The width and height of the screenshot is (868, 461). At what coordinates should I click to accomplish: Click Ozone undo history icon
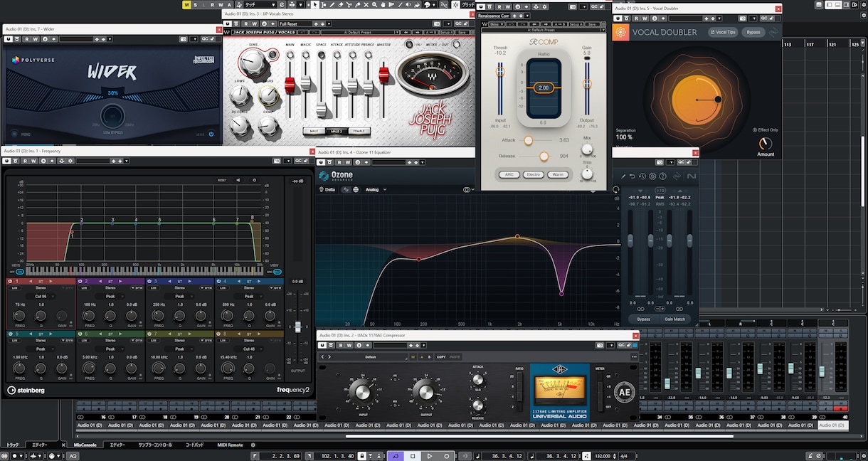[x=642, y=176]
